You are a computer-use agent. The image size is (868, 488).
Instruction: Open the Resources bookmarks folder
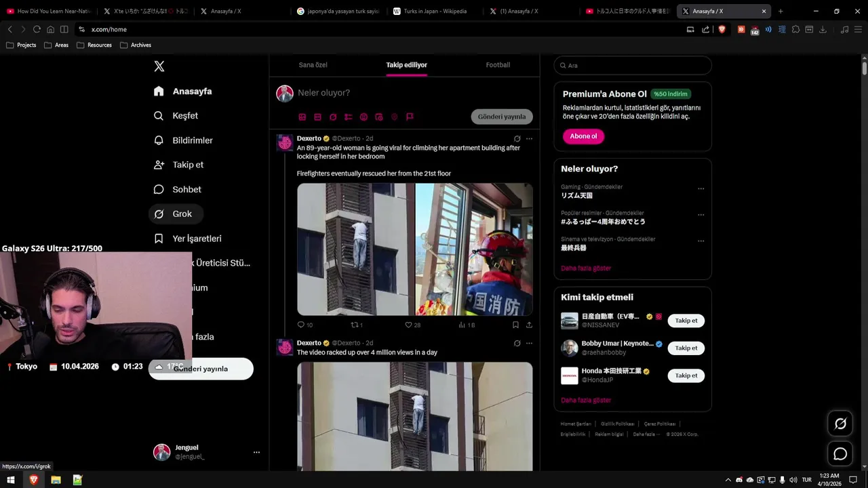click(x=94, y=45)
